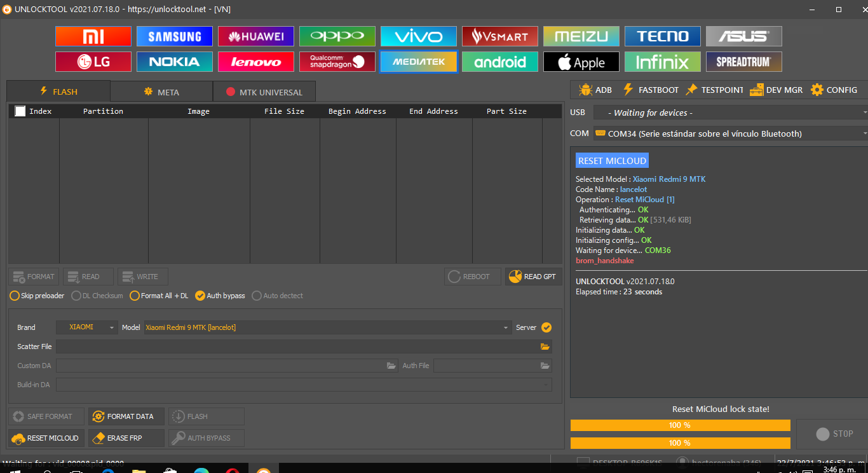Check the select-all Index checkbox
The width and height of the screenshot is (868, 473).
coord(20,111)
